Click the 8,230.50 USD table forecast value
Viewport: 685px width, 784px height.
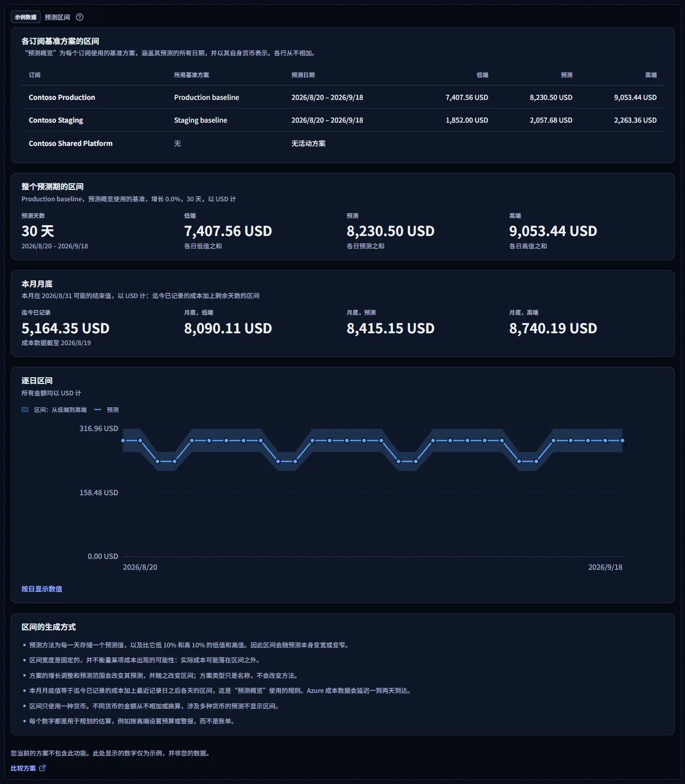click(551, 97)
